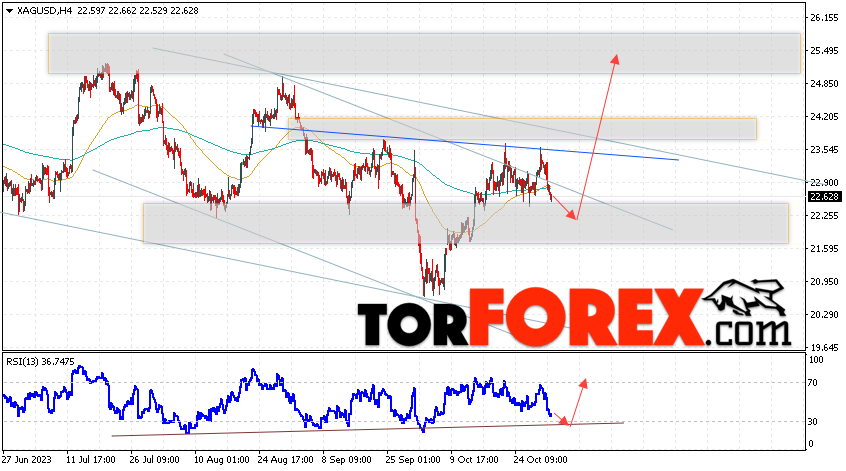The width and height of the screenshot is (846, 471).
Task: Click the dropdown triangle beside XAGUSD,H4
Action: click(x=9, y=11)
